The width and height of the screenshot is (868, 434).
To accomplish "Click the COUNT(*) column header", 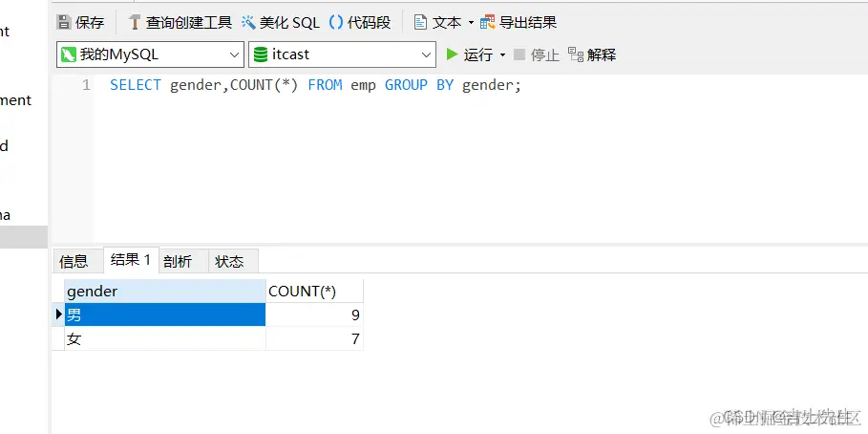I will tap(314, 291).
